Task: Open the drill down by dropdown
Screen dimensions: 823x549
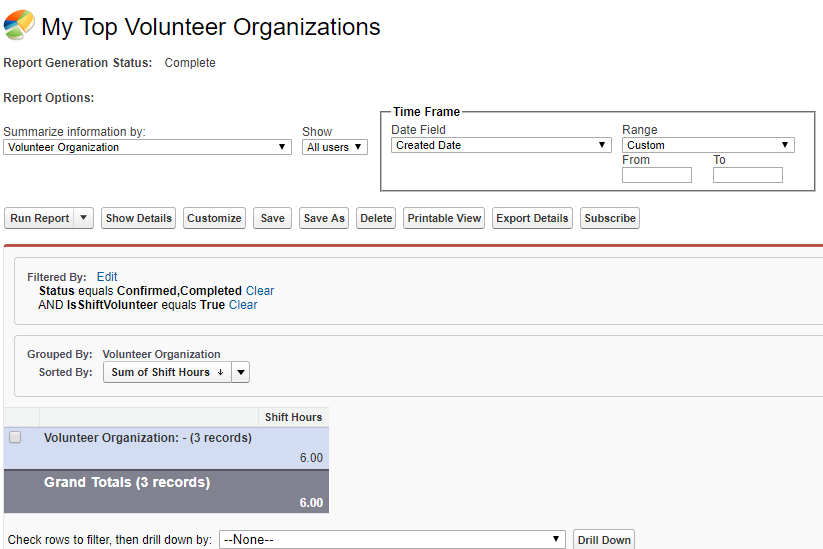Action: [392, 540]
